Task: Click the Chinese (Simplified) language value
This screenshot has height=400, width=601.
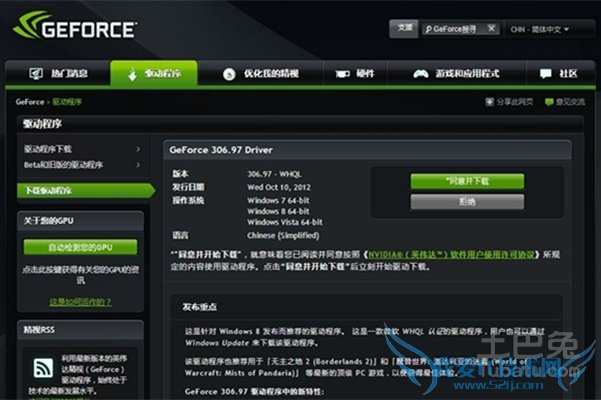Action: pyautogui.click(x=283, y=235)
